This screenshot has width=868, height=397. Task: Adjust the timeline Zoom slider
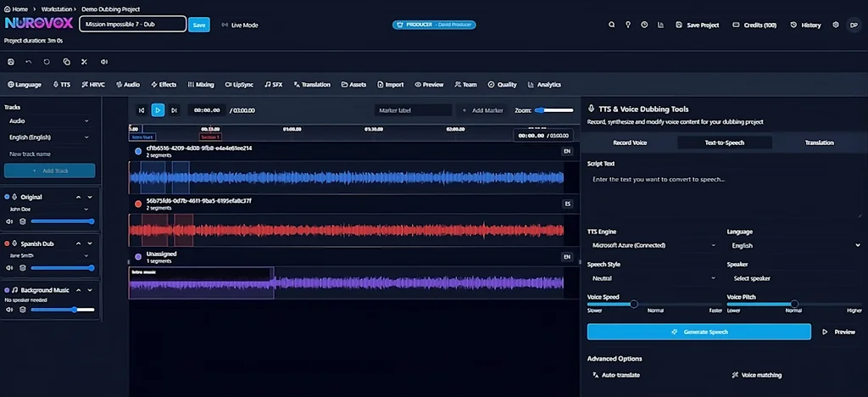click(x=554, y=110)
